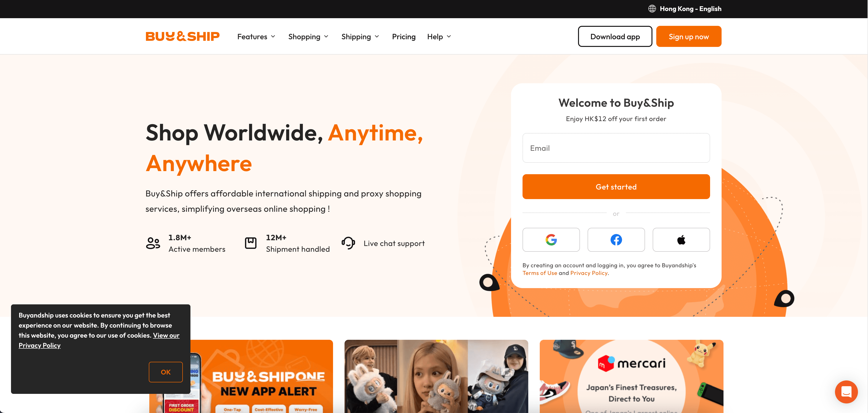Image resolution: width=868 pixels, height=413 pixels.
Task: Sign in with the Facebook icon button
Action: 616,240
